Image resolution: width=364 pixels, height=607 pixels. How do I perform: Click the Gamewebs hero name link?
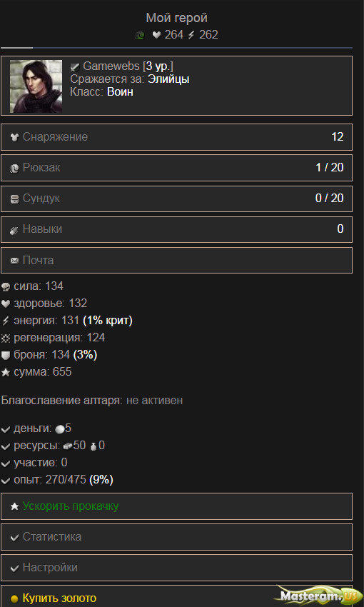coord(111,66)
